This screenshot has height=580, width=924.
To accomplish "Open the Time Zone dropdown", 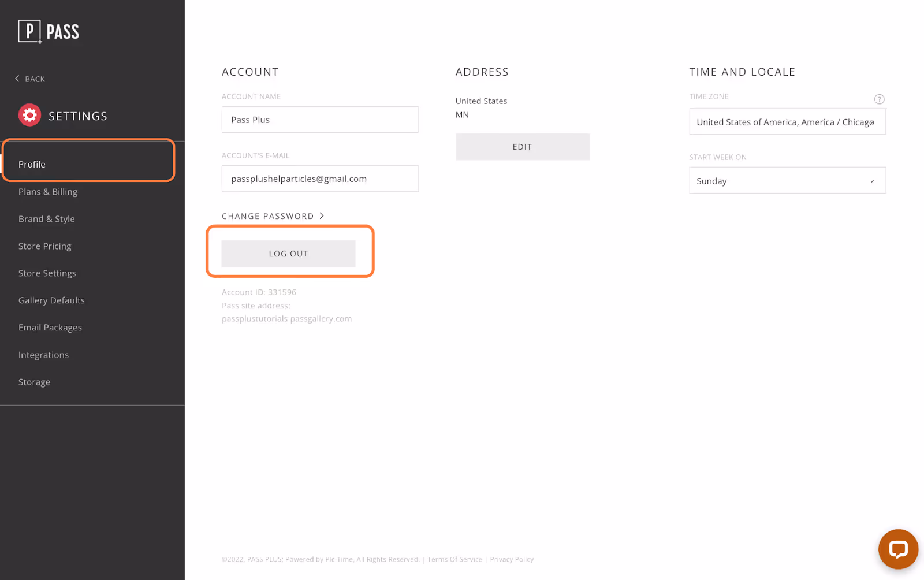I will [x=787, y=122].
